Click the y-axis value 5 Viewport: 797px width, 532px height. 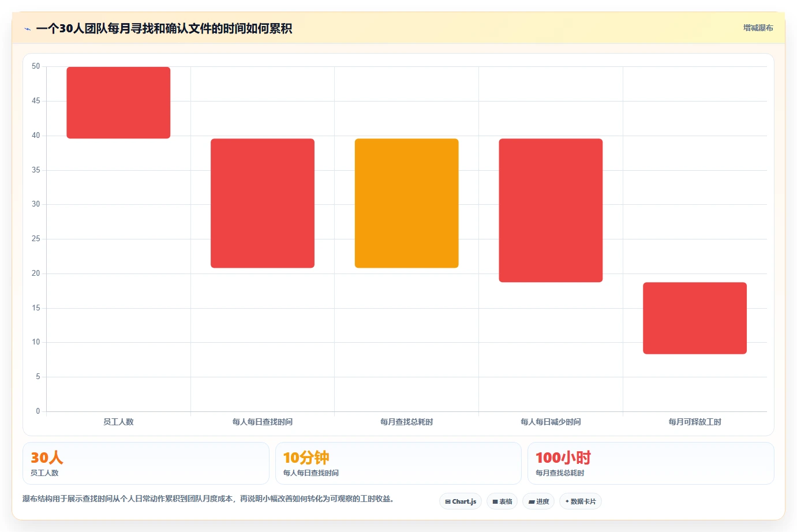(38, 377)
